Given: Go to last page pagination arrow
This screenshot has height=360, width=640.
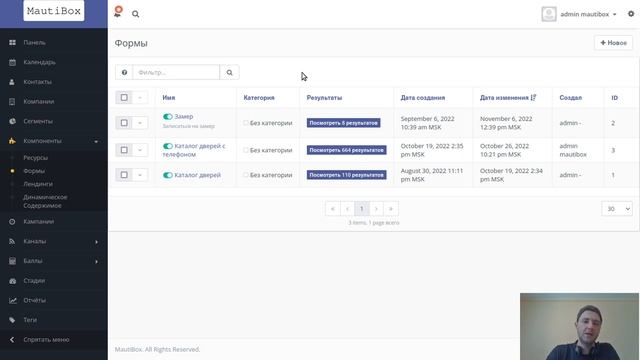Looking at the screenshot, I should coord(391,209).
